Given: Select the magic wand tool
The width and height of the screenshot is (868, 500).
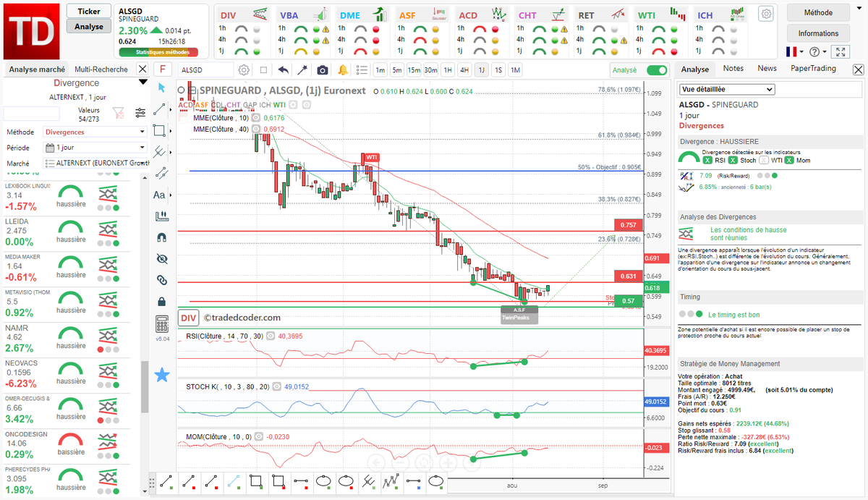Looking at the screenshot, I should click(302, 70).
